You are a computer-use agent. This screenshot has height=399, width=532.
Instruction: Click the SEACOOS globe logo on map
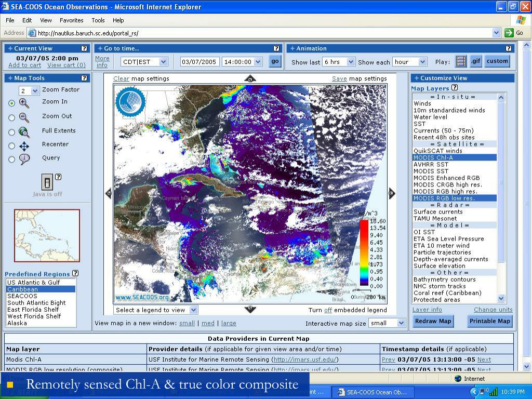click(x=130, y=102)
